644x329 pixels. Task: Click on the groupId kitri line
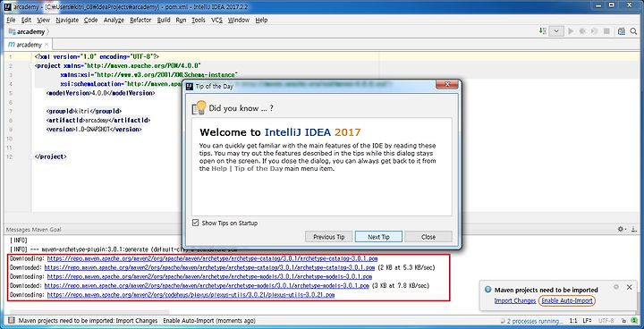coord(84,112)
